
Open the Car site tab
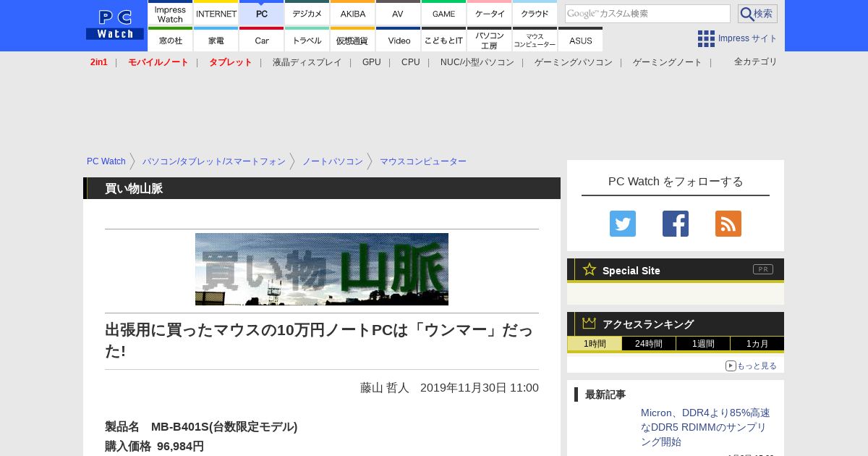click(x=261, y=39)
